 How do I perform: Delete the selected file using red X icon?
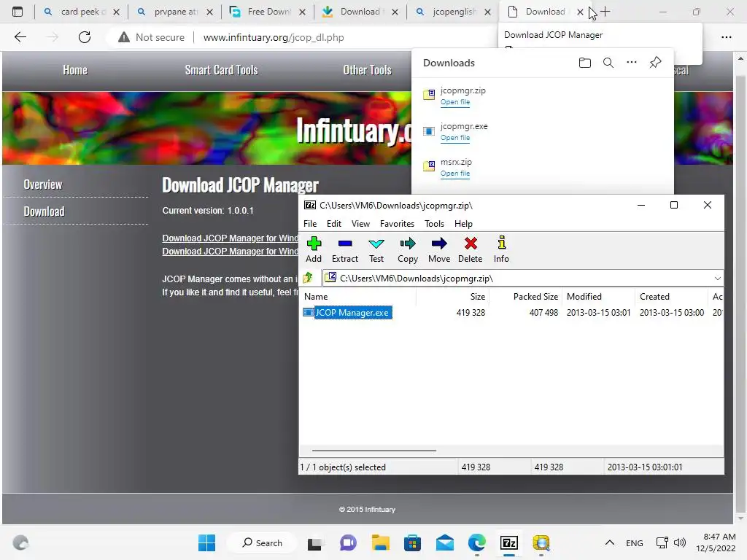[x=471, y=249]
